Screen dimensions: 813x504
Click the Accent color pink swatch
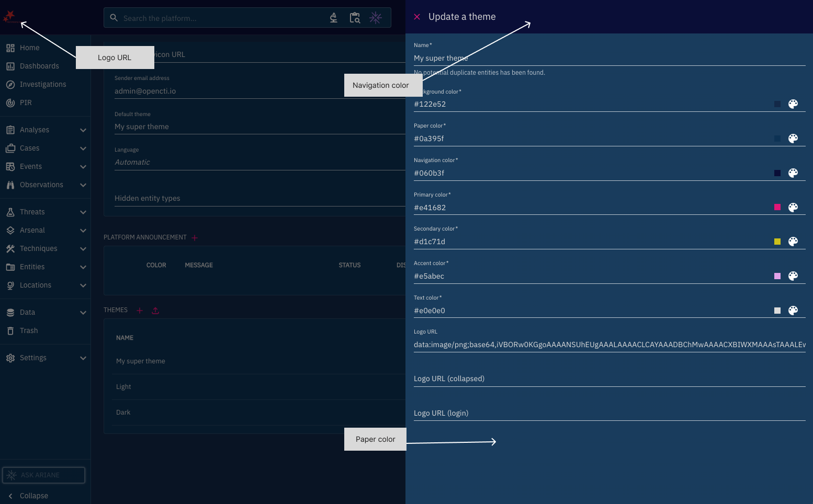(777, 276)
